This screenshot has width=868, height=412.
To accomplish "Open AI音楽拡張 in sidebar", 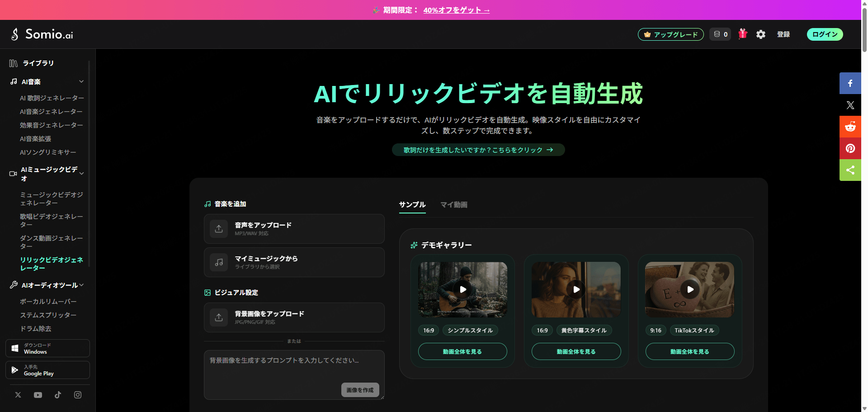I will 35,139.
